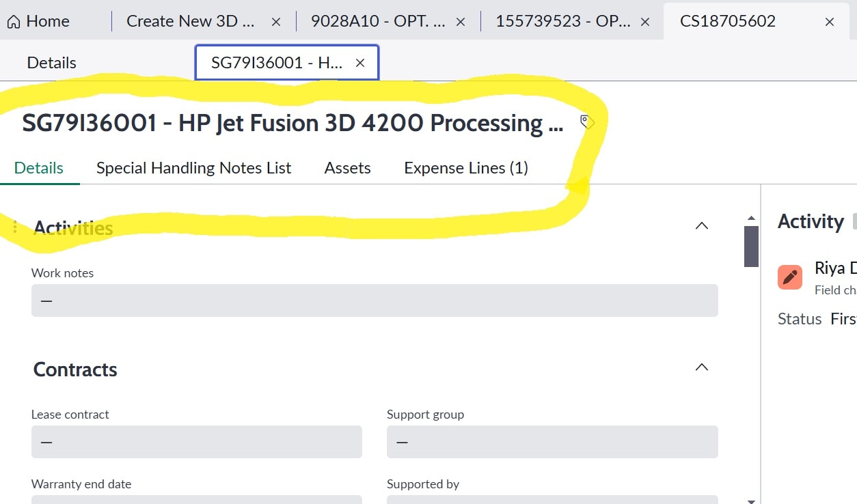Click the Lease contract field

[x=197, y=442]
